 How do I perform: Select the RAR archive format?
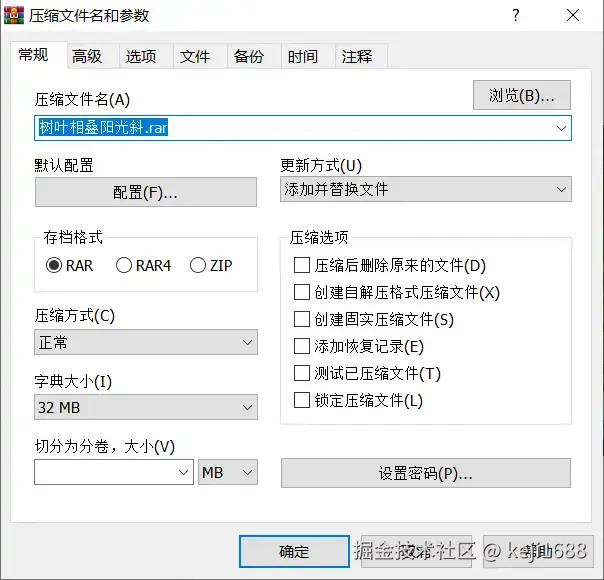[x=55, y=265]
